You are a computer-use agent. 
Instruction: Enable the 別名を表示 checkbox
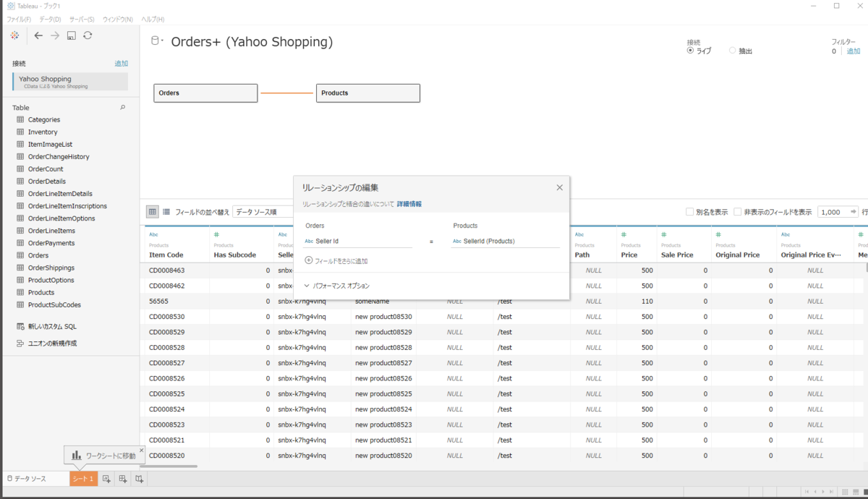[x=689, y=212]
